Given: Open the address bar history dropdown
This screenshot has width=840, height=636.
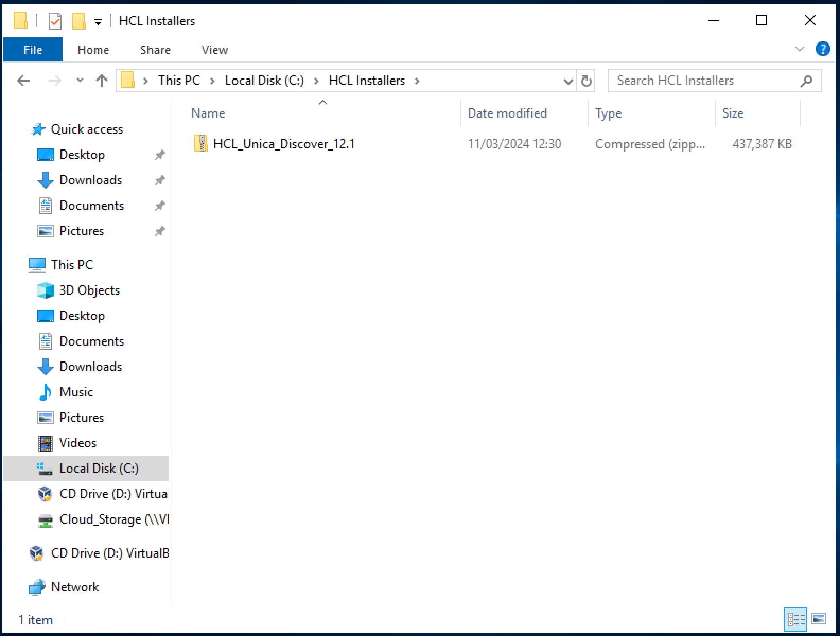Looking at the screenshot, I should click(x=568, y=81).
